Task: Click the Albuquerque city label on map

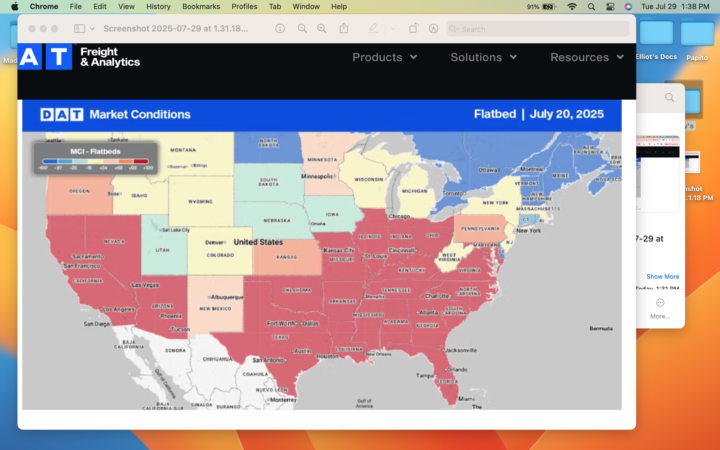Action: pos(227,297)
